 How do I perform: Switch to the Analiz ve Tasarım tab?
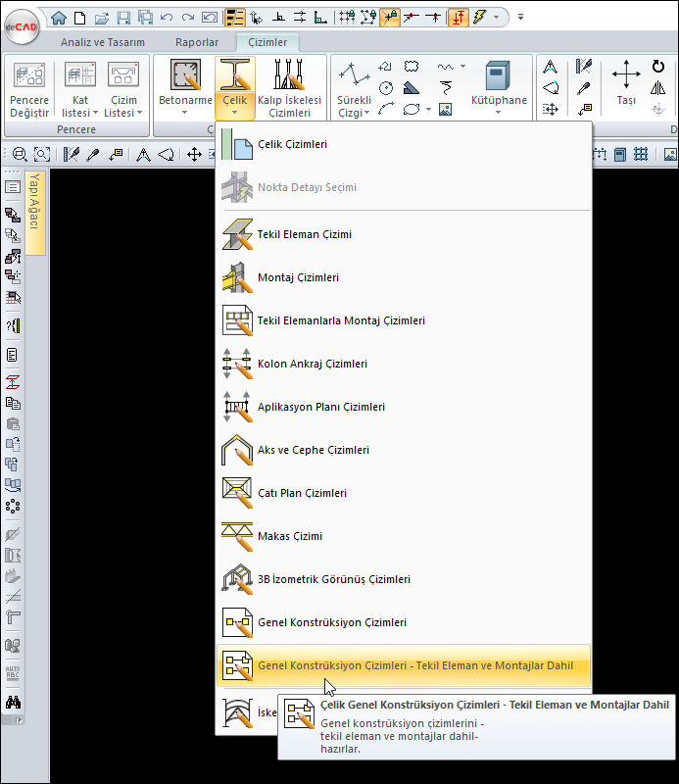103,42
